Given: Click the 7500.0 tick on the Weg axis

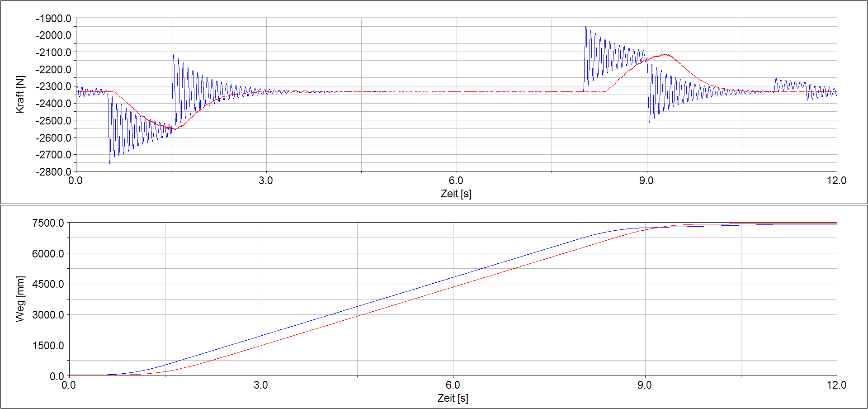Looking at the screenshot, I should tap(48, 223).
